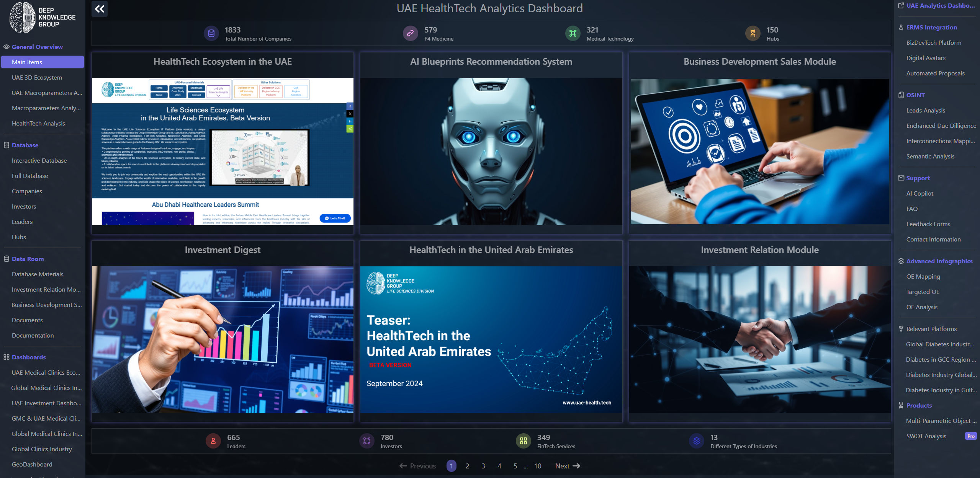Open UAE Analytics Dashboard external link
The image size is (980, 478).
(940, 5)
